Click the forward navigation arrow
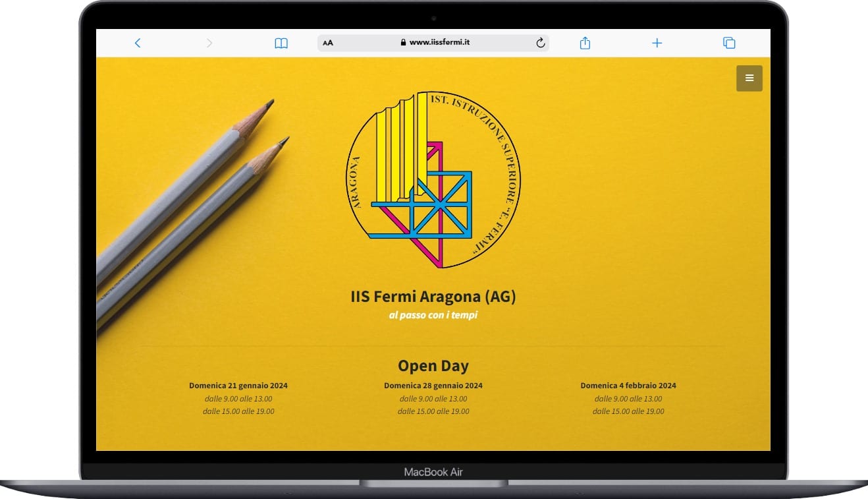Viewport: 868px width, 499px height. click(x=209, y=43)
